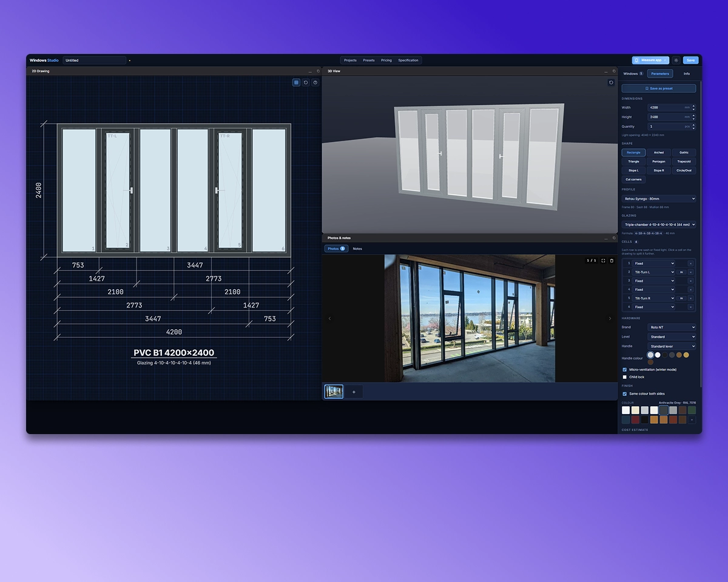Select the Gothic shape option
This screenshot has height=582, width=728.
point(684,153)
